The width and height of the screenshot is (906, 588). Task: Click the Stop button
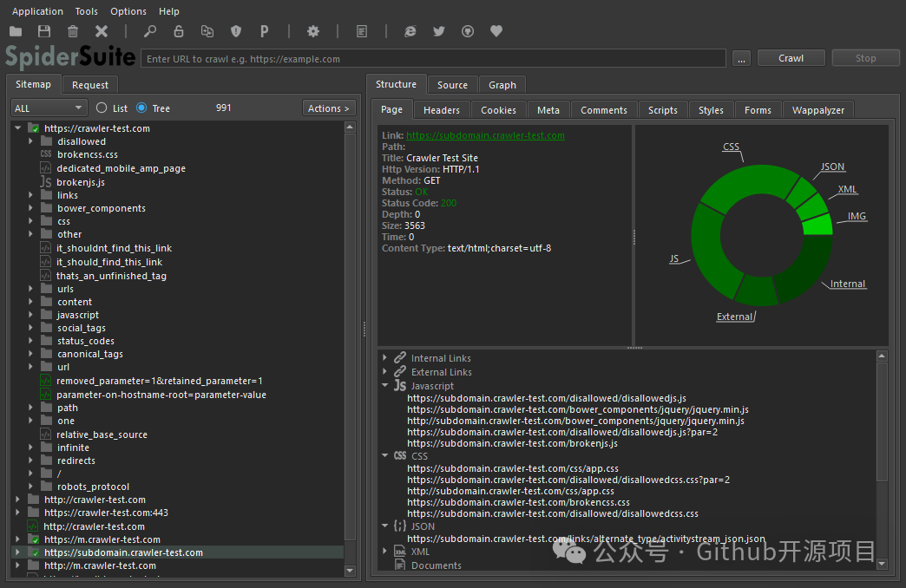pos(865,58)
